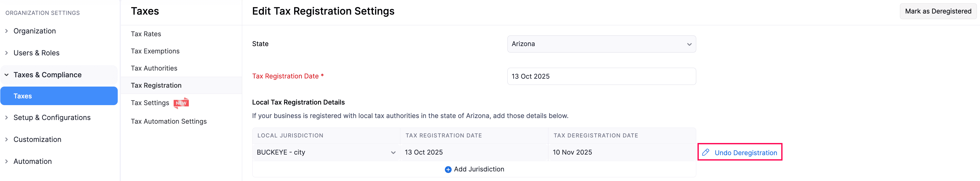Open Tax Authorities section
980x181 pixels.
click(x=154, y=69)
